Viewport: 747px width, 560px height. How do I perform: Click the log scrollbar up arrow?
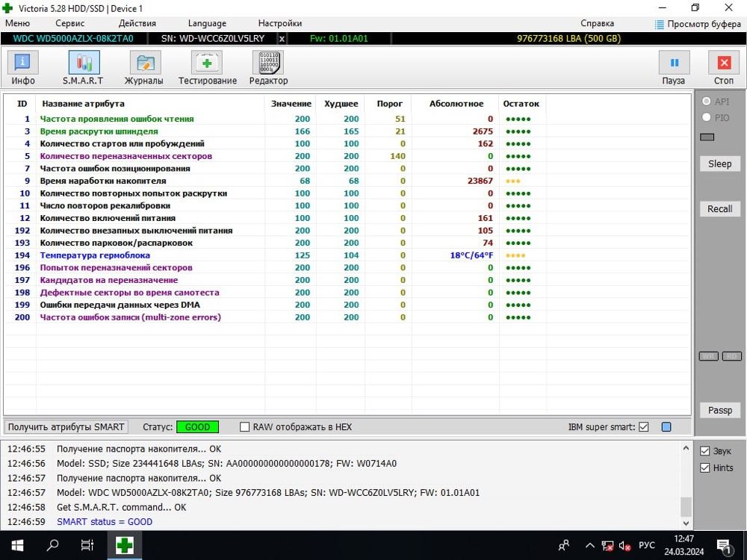point(686,448)
